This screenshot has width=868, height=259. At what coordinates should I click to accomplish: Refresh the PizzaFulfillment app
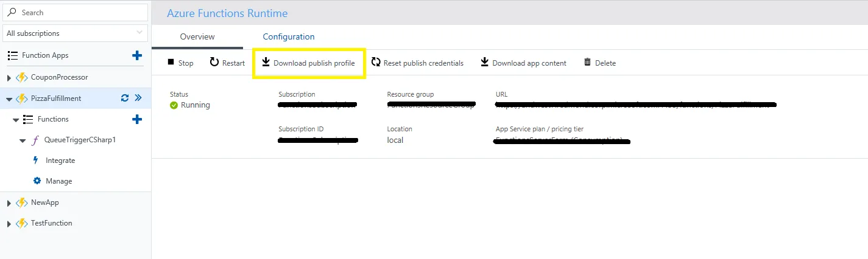pos(125,98)
